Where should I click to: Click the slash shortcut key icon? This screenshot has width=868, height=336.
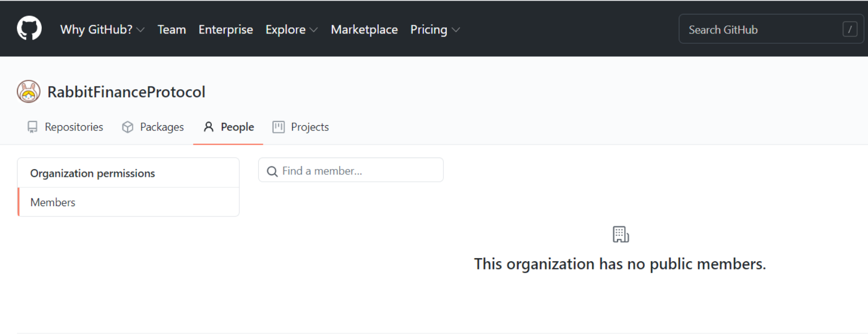coord(849,29)
